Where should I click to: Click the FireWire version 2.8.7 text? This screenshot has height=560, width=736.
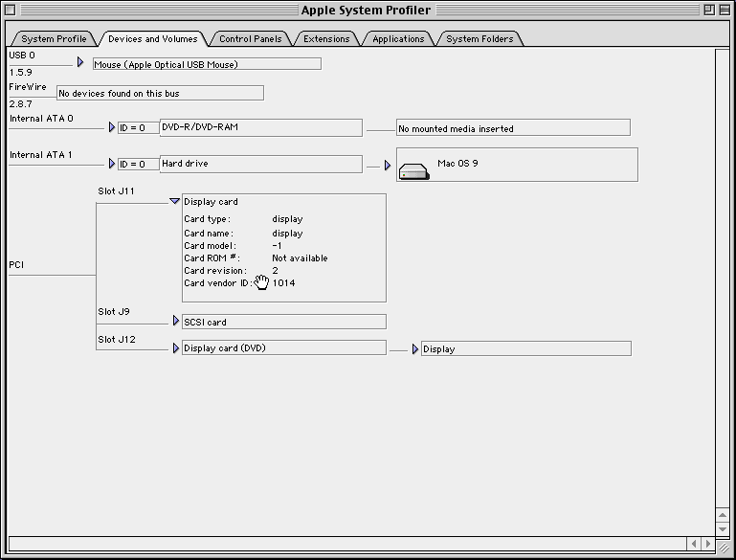pyautogui.click(x=21, y=103)
